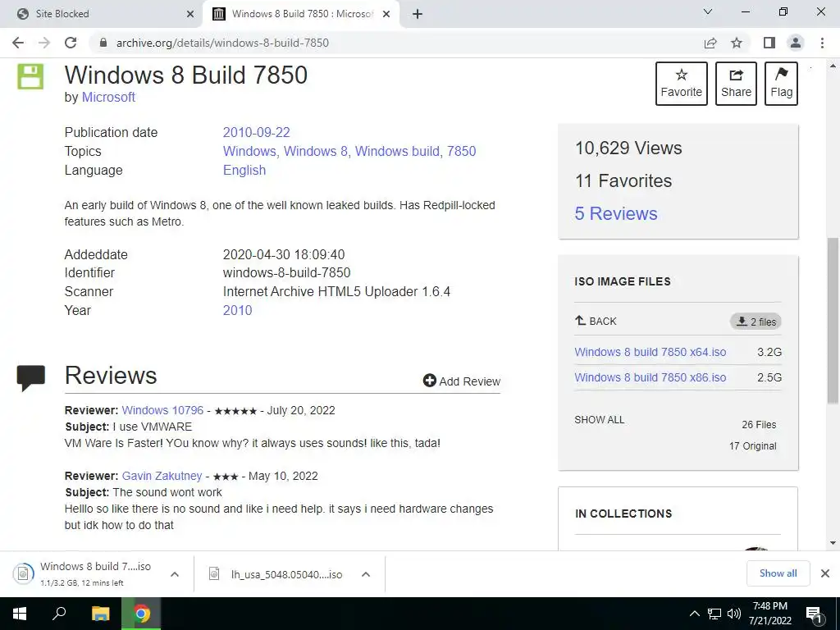Click the page vertical scrollbar thumb
The height and width of the screenshot is (630, 840).
(833, 321)
